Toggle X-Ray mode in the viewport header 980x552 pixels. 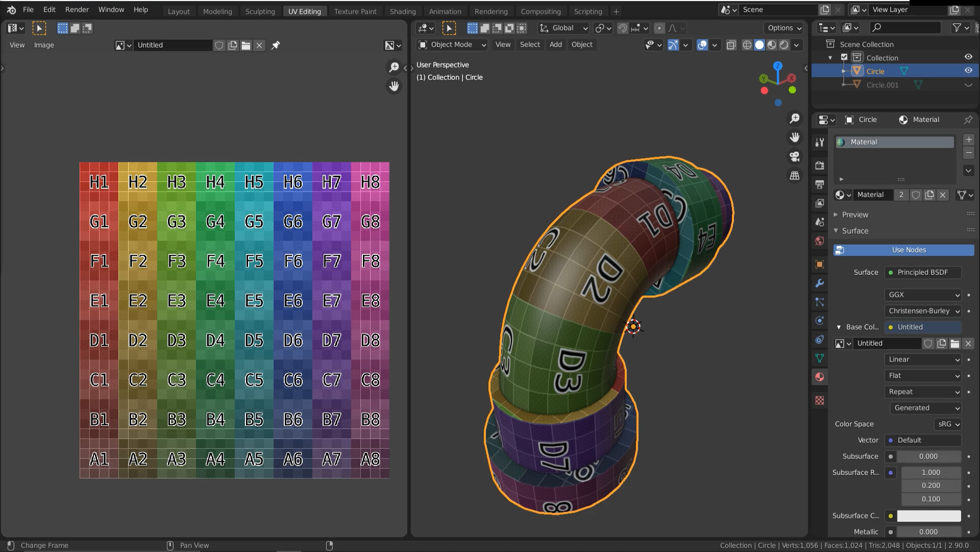click(731, 45)
